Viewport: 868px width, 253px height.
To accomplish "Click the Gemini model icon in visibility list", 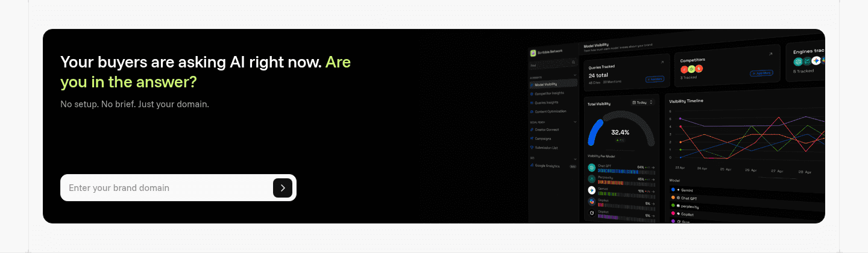I will point(592,190).
